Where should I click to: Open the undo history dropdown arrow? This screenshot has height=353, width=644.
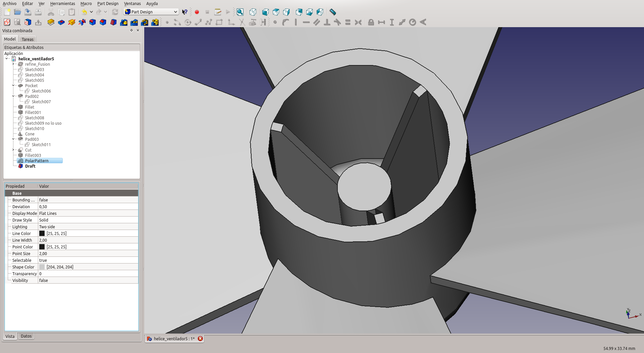91,12
